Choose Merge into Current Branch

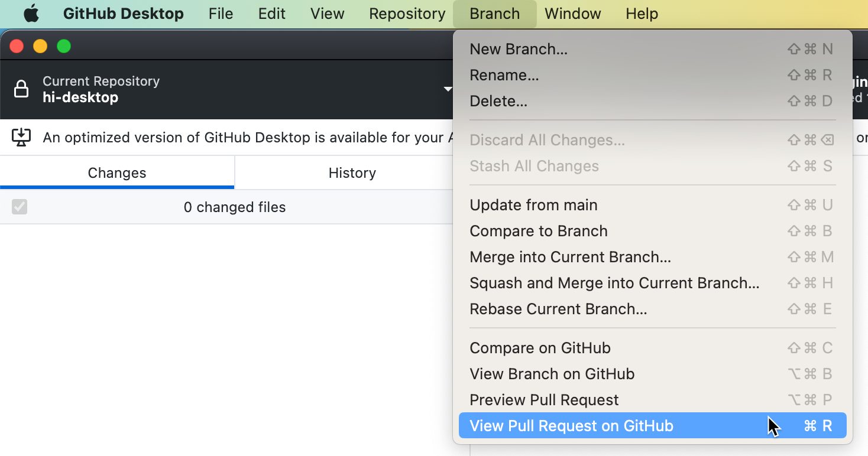(570, 257)
